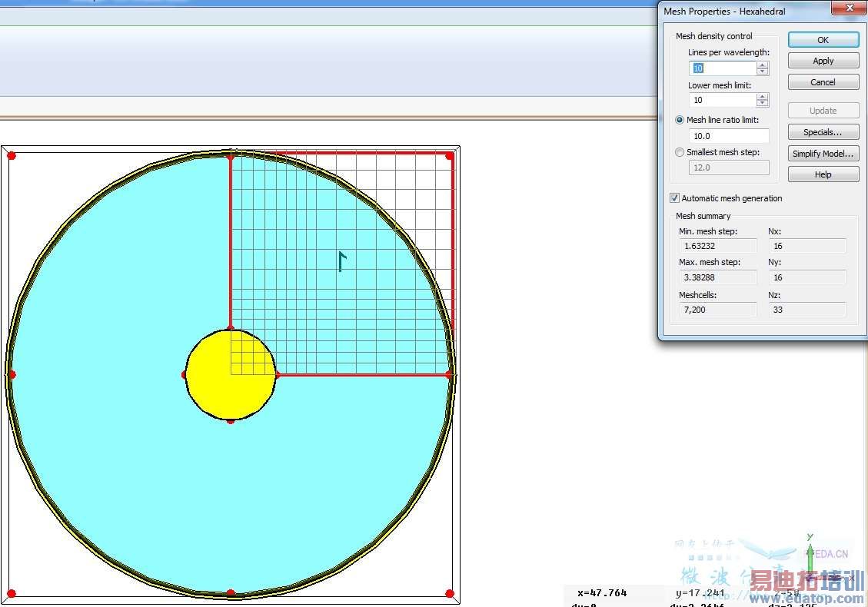This screenshot has height=607, width=868.
Task: Decrement Lower mesh limit using down arrow
Action: coord(762,104)
